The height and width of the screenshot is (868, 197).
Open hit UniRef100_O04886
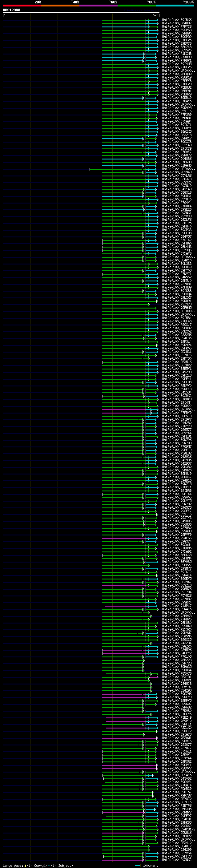click(176, 159)
